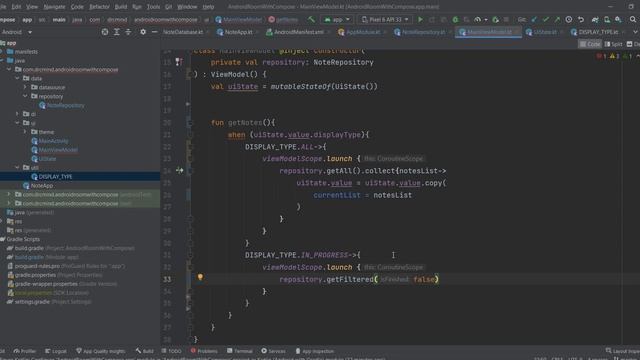The image size is (640, 360).
Task: Expand the di folder
Action: tap(18, 114)
